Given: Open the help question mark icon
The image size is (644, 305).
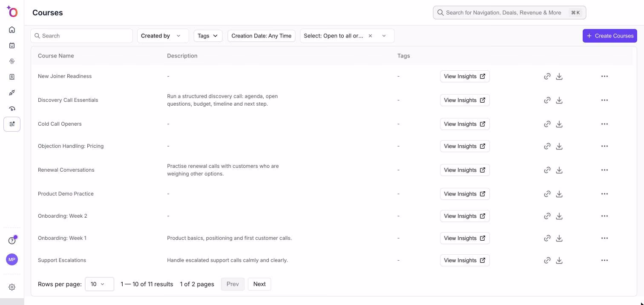Looking at the screenshot, I should [12, 241].
